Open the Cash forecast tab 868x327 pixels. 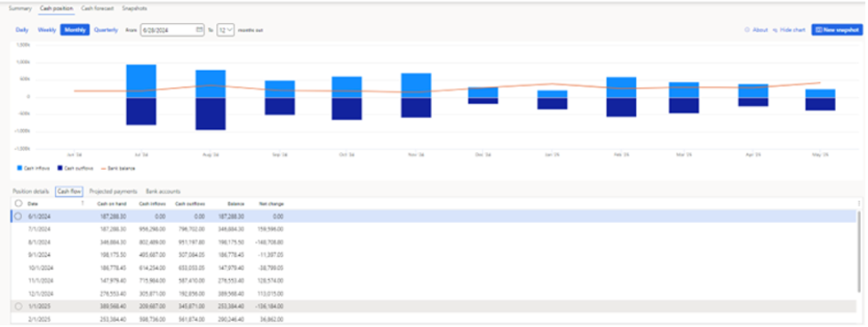(x=98, y=9)
